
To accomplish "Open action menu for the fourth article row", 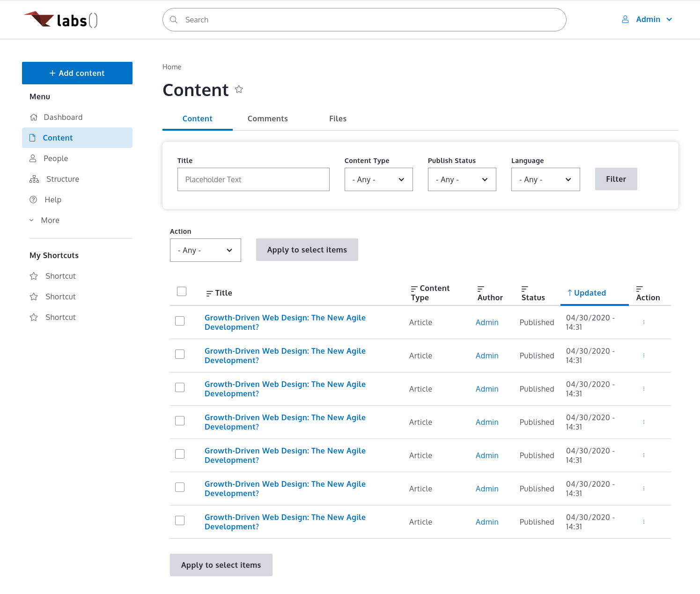I will 644,422.
